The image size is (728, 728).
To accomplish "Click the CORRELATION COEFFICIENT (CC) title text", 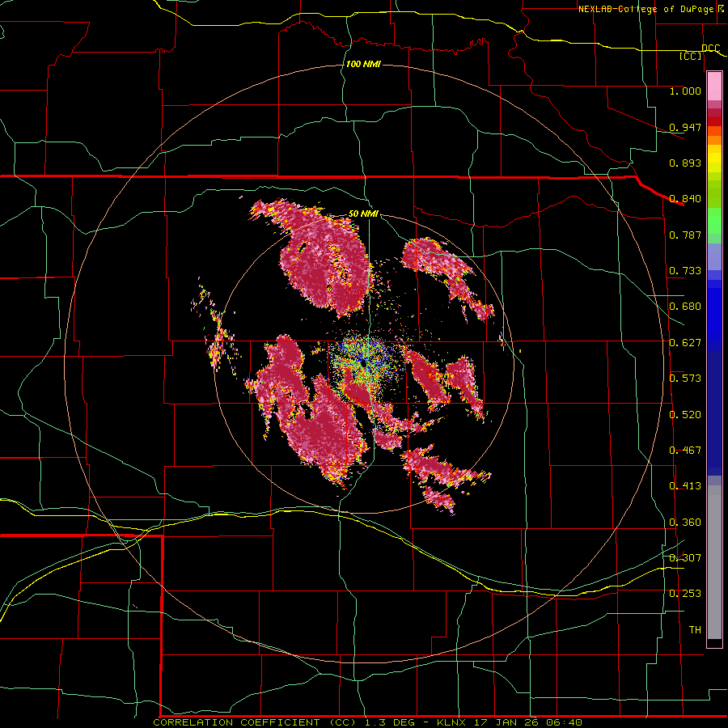I will [x=255, y=722].
